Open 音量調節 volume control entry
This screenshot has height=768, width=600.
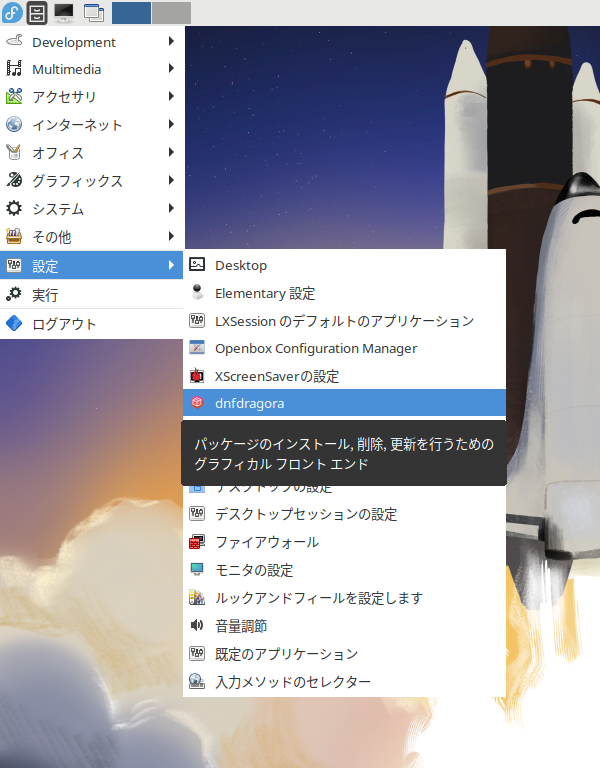click(x=344, y=625)
